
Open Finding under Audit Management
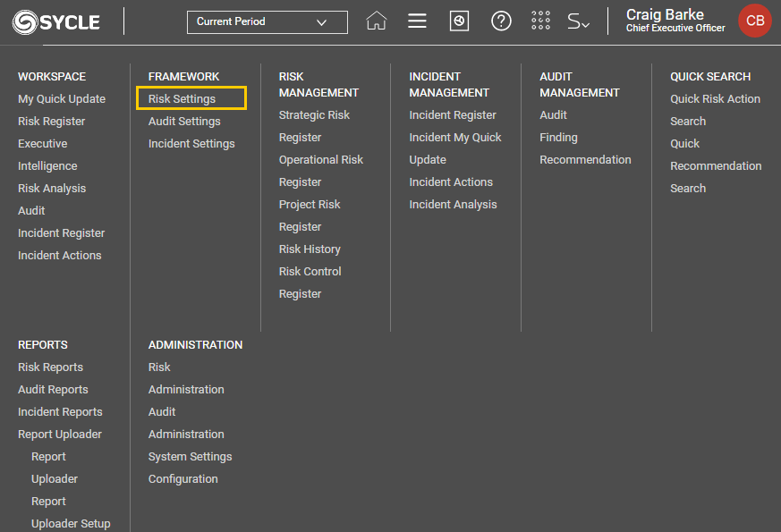coord(558,138)
